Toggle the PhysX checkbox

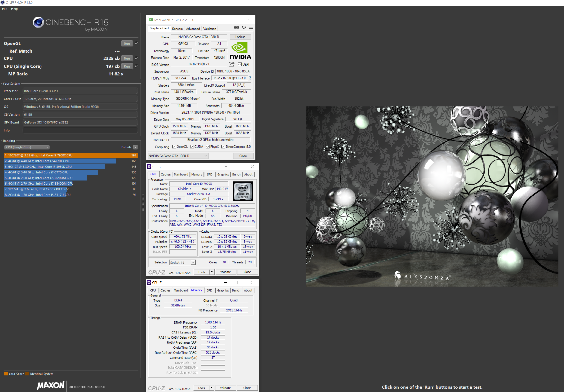pos(208,147)
